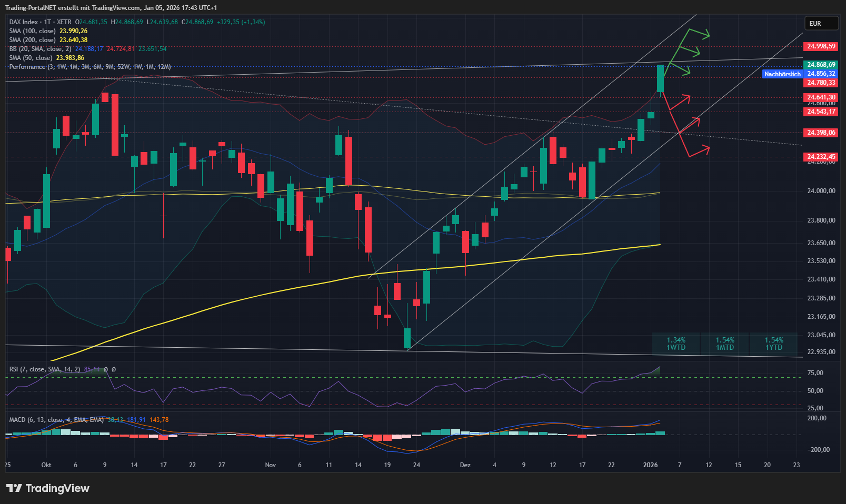Click the 1YTD performance box
The height and width of the screenshot is (504, 846).
pyautogui.click(x=774, y=344)
